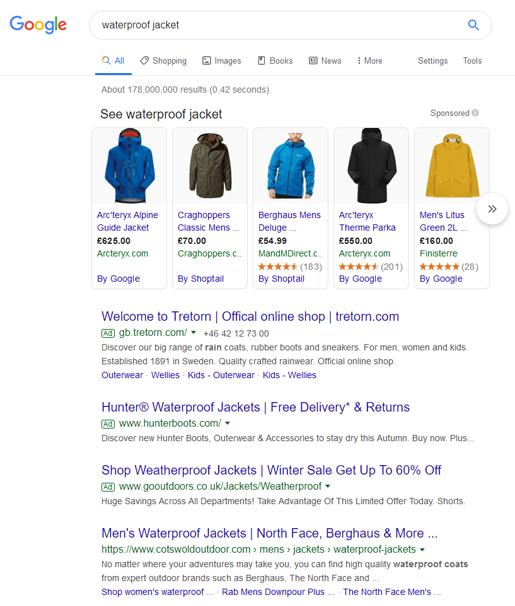Click the yellow Men's Litus jacket image
The image size is (515, 606).
coord(452,165)
